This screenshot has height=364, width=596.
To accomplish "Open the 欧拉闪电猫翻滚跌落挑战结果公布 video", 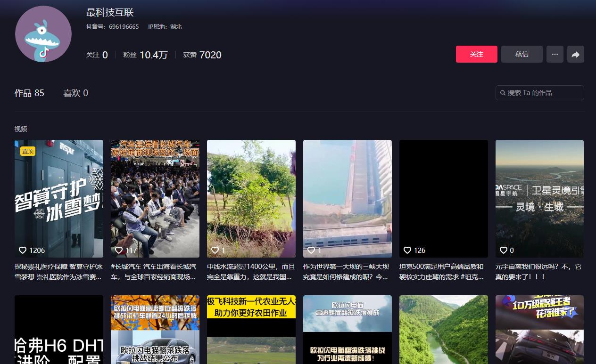I will (155, 330).
